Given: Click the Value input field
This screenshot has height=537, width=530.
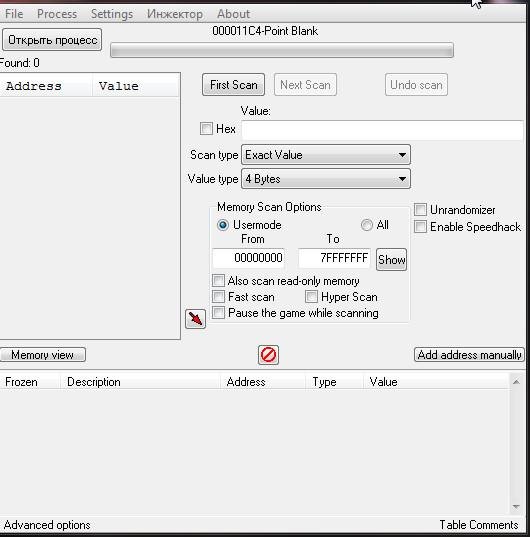Looking at the screenshot, I should (382, 130).
